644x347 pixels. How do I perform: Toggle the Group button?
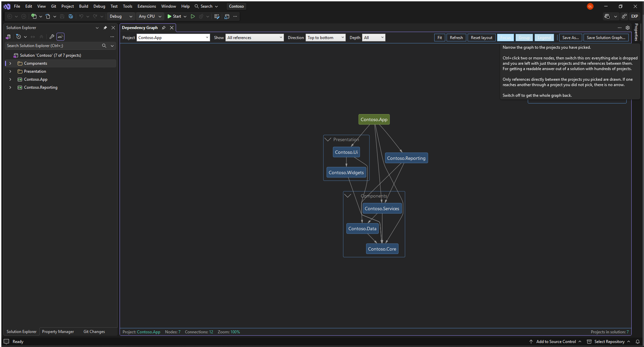click(x=524, y=38)
